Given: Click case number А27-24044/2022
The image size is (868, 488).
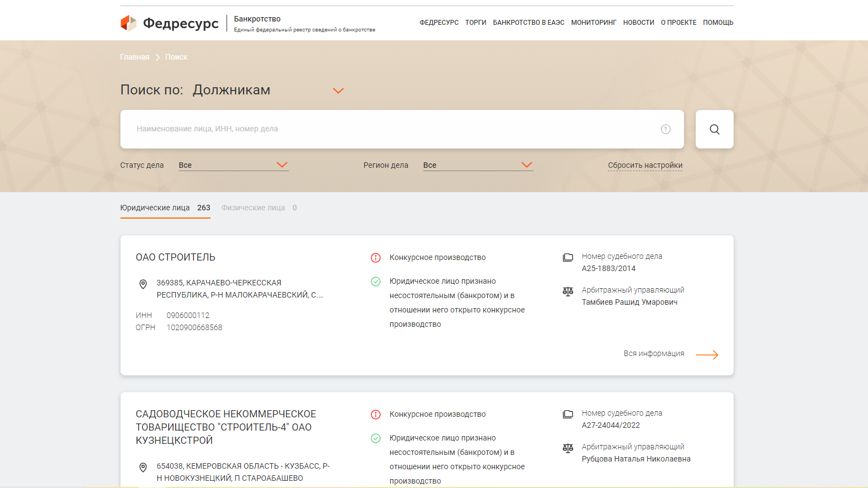Looking at the screenshot, I should (x=611, y=426).
